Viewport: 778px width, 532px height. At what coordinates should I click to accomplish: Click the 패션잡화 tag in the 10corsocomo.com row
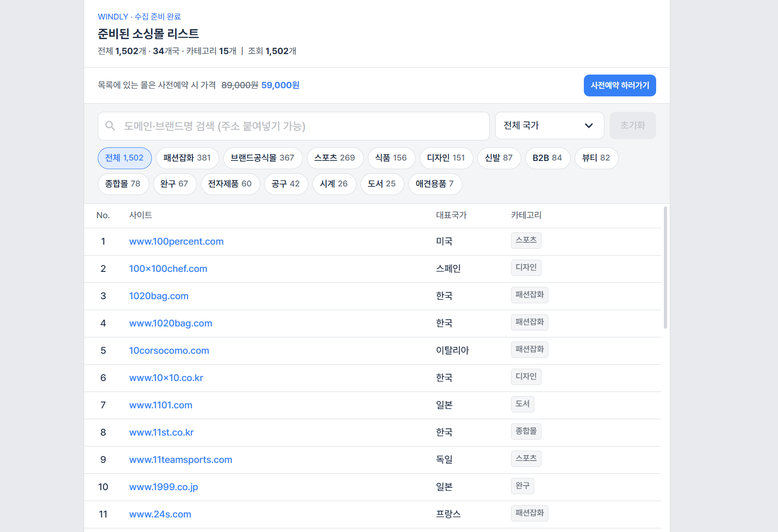click(x=530, y=349)
